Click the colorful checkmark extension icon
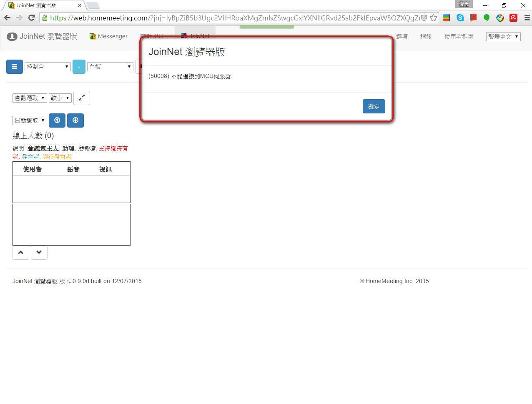The height and width of the screenshot is (404, 532). click(500, 18)
